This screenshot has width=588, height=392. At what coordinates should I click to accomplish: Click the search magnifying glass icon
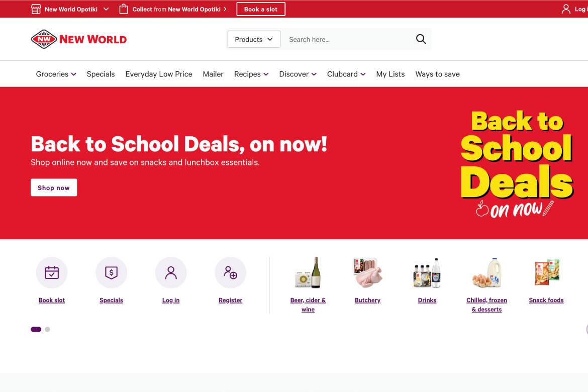[421, 39]
